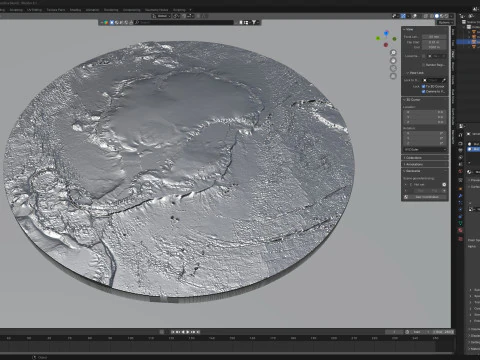Viewport: 480px width, 360px height.
Task: Open the Scene properties tab icon
Action: click(461, 164)
